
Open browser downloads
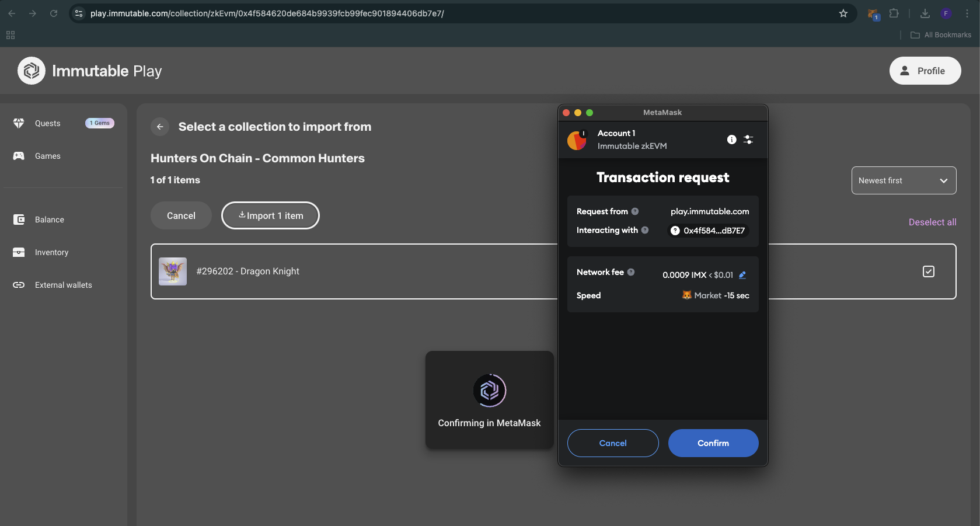click(x=925, y=13)
